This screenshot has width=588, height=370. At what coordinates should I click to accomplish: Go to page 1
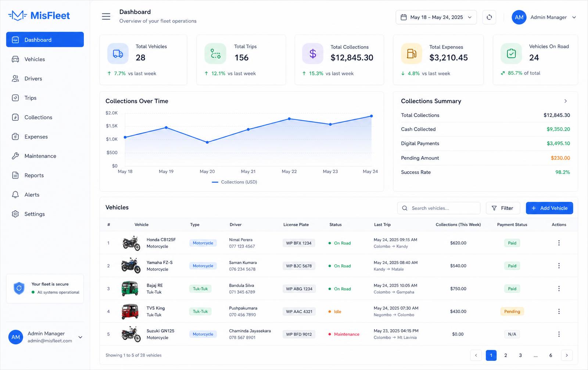tap(491, 355)
